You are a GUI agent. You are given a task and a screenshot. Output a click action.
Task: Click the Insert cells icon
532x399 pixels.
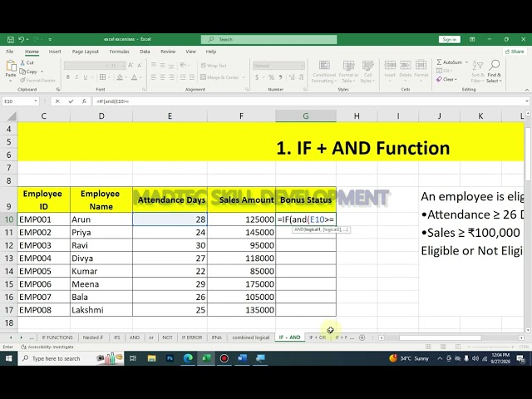[390, 65]
